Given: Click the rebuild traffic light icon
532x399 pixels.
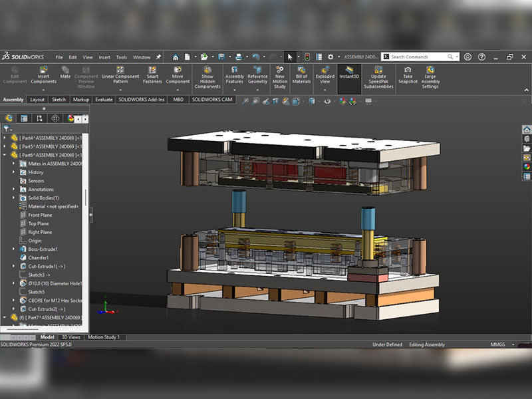Looking at the screenshot, I should (x=307, y=57).
